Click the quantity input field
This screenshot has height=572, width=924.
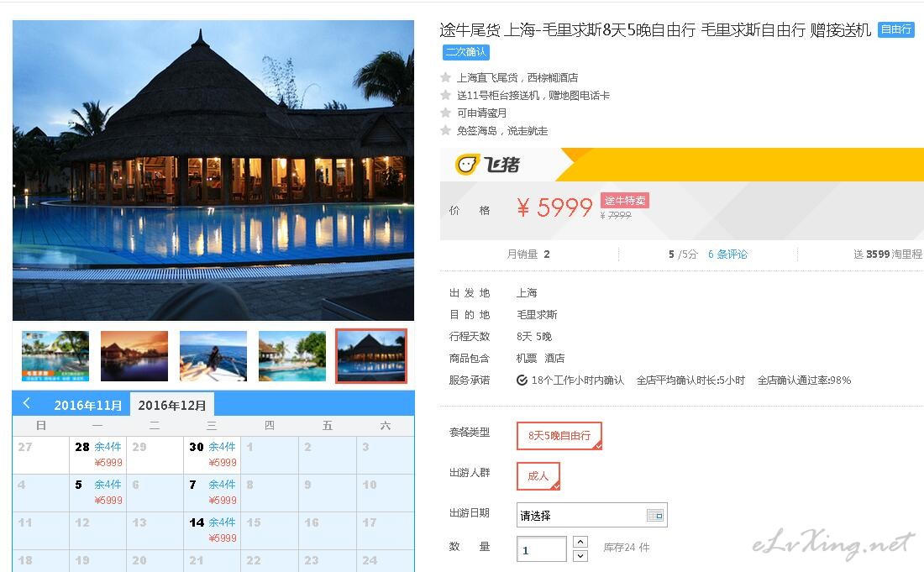point(542,549)
